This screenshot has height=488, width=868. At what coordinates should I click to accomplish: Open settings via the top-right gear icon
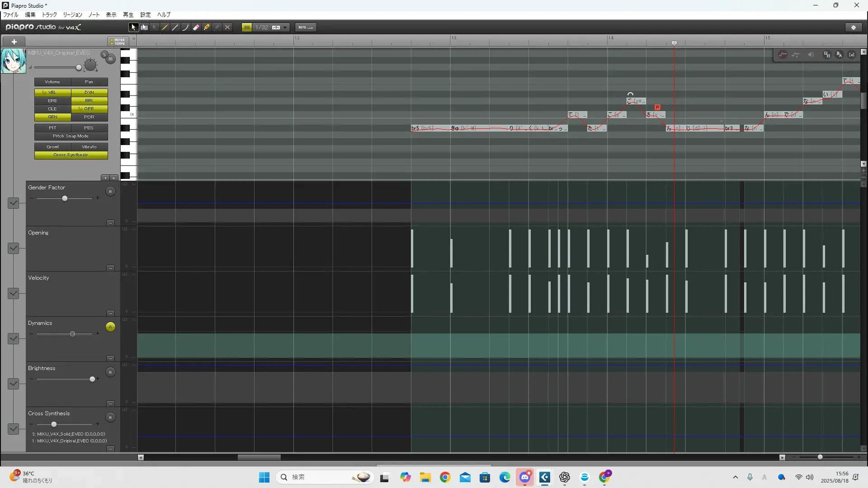click(x=854, y=28)
